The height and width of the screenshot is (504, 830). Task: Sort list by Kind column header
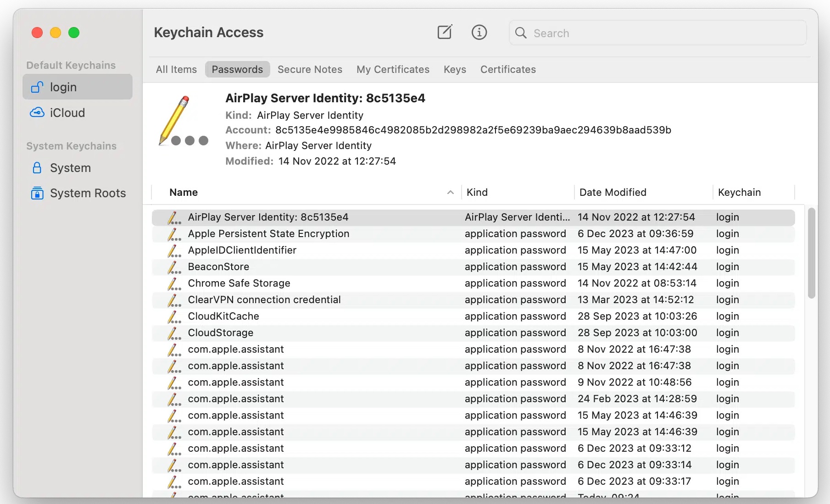click(477, 193)
